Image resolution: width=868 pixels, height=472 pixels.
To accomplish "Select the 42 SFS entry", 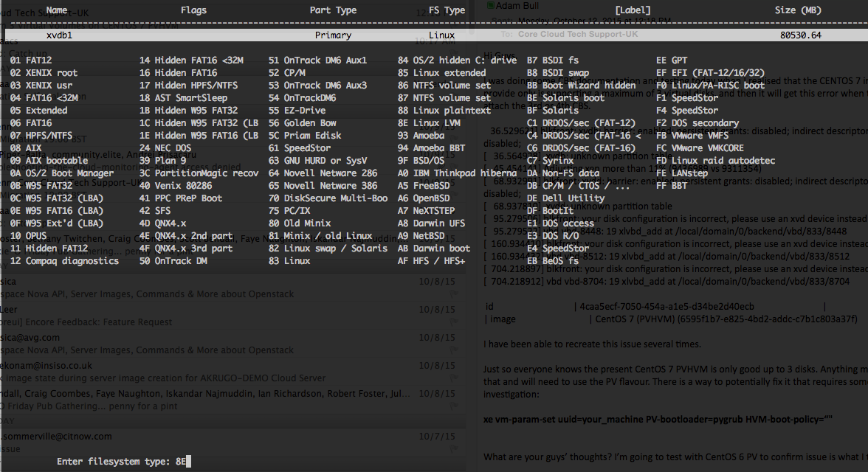I will (x=155, y=211).
